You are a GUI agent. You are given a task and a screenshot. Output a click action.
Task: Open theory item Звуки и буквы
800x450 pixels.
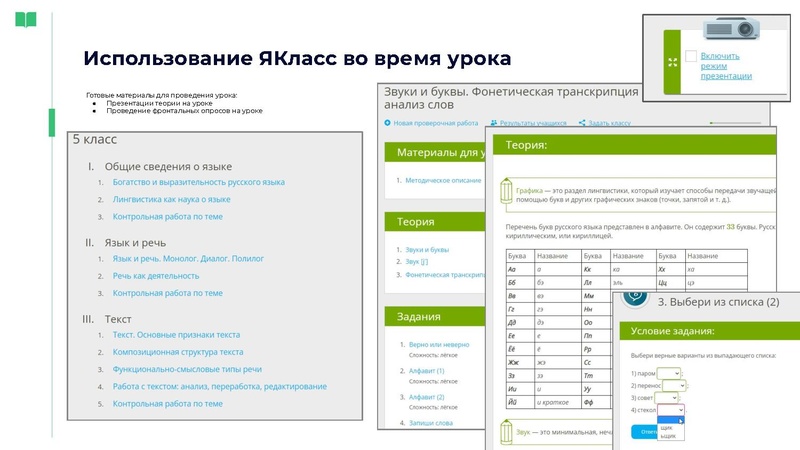tap(427, 250)
